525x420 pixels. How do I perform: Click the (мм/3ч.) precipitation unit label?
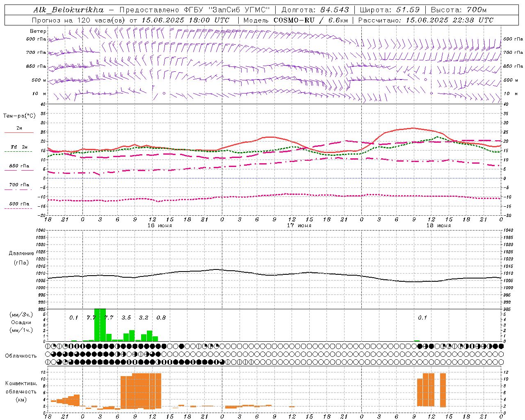[21, 315]
